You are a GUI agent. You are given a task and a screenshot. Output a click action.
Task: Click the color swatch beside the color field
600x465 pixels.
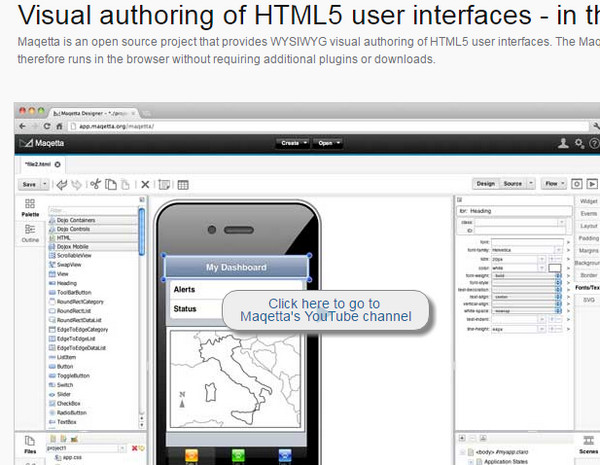(555, 268)
